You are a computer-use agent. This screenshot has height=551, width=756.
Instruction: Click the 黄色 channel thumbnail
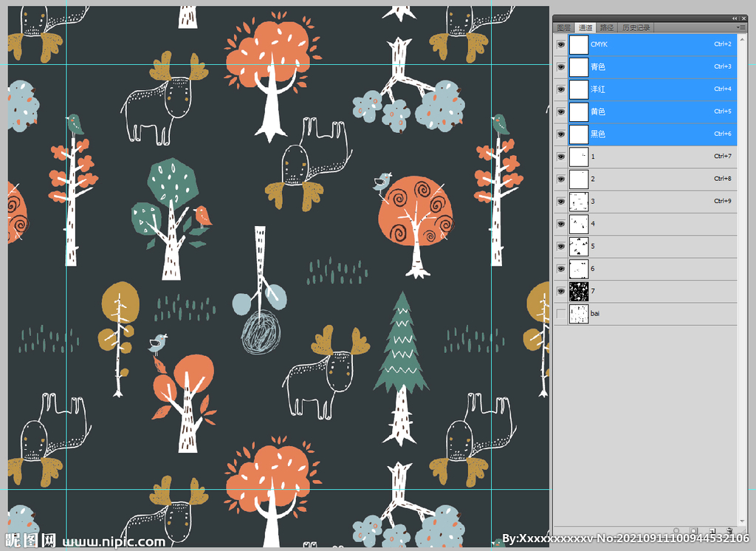point(579,112)
